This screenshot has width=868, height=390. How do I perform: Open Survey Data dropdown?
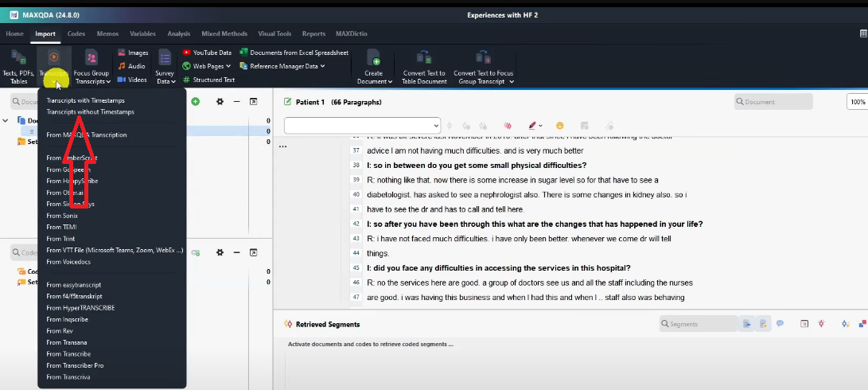click(165, 66)
